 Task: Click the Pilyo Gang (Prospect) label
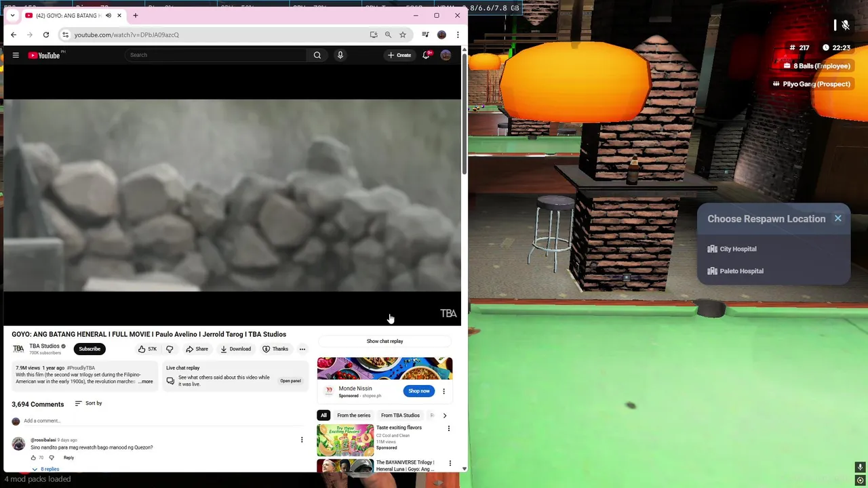pos(811,84)
